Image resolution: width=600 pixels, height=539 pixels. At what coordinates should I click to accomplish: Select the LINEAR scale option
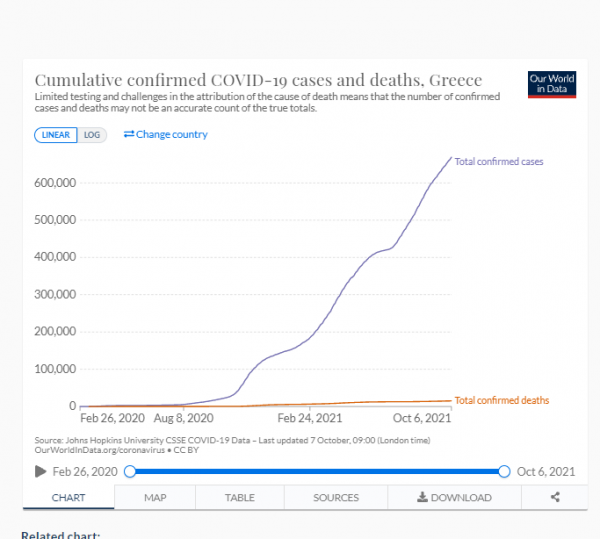pos(56,134)
